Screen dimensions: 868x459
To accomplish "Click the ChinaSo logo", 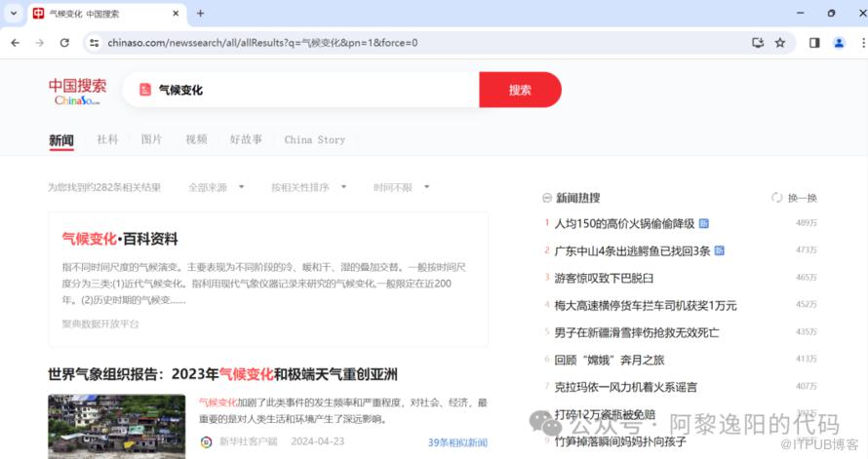I will pos(77,92).
